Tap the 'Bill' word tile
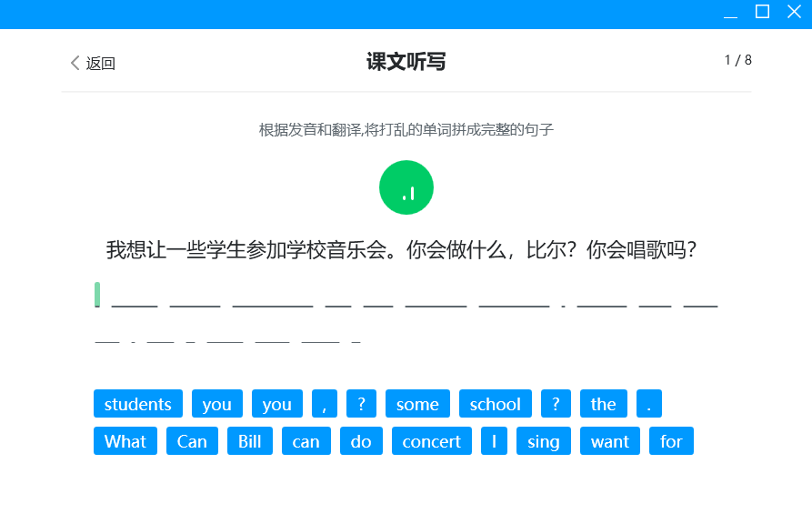 [250, 441]
